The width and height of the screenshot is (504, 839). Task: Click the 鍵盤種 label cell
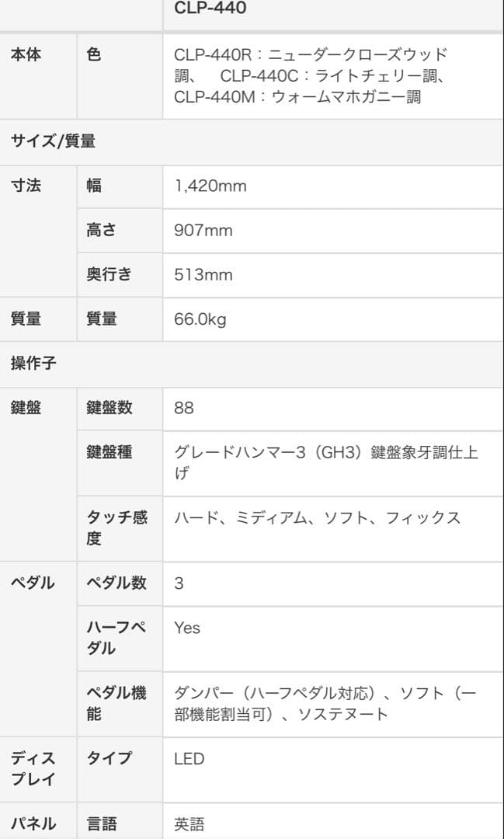point(109,451)
